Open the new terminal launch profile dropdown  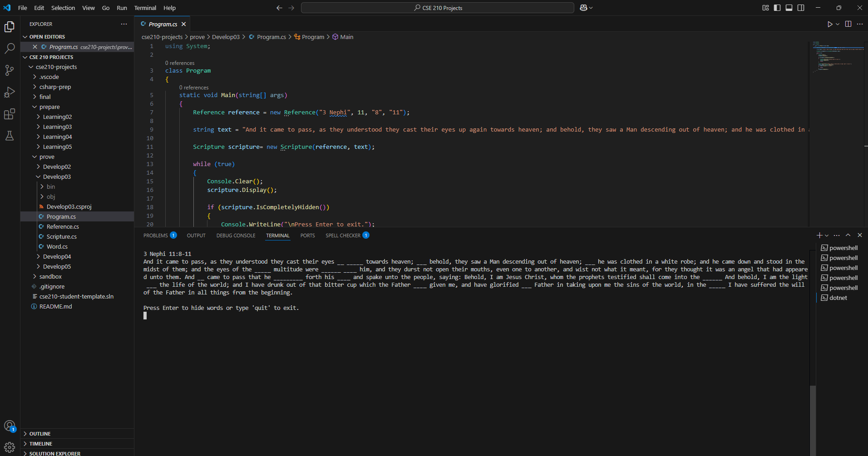(x=827, y=235)
